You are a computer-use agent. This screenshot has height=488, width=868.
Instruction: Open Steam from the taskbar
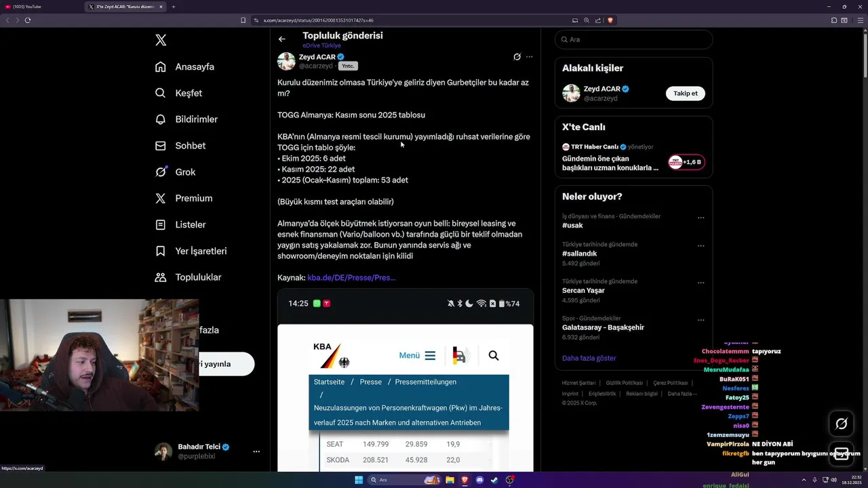pos(494,480)
